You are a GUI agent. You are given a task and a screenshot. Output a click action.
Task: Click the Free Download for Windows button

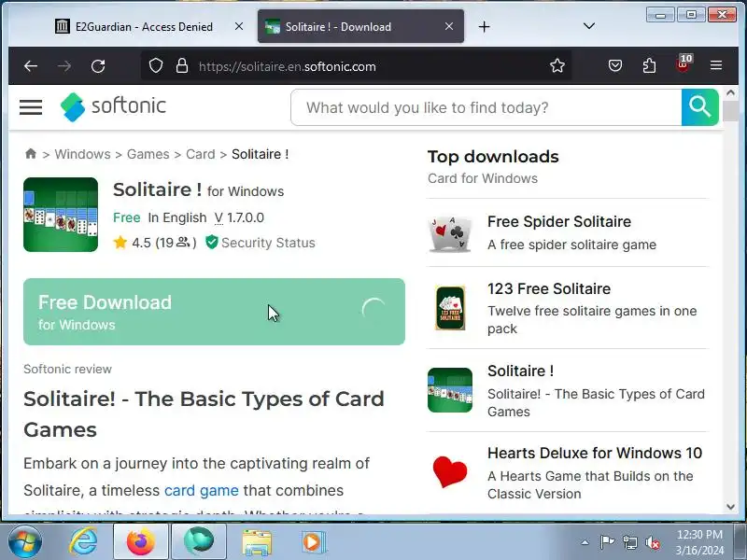point(214,312)
